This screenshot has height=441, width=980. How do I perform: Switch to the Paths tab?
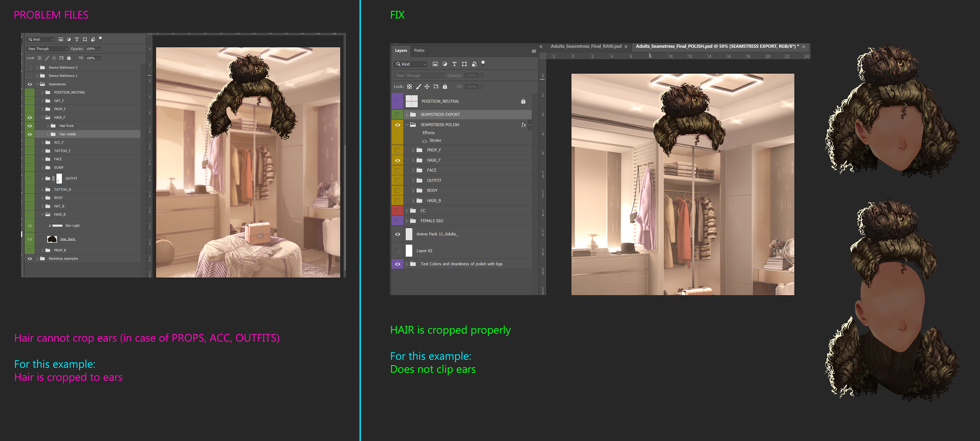tap(419, 50)
